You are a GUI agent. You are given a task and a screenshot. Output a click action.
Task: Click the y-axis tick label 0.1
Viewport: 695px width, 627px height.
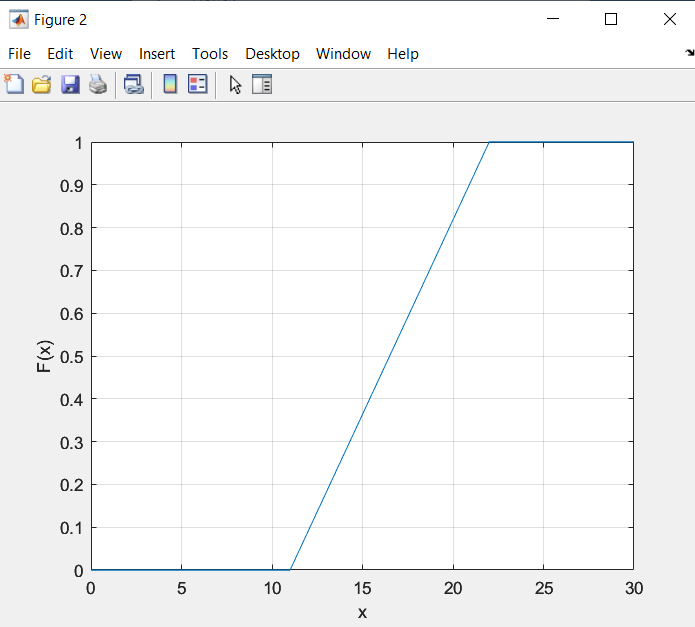click(x=71, y=528)
